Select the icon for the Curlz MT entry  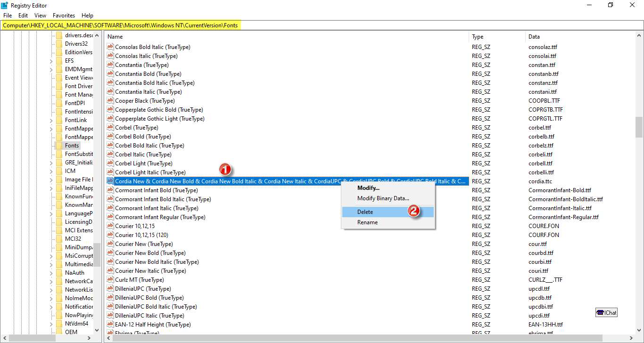pos(110,280)
